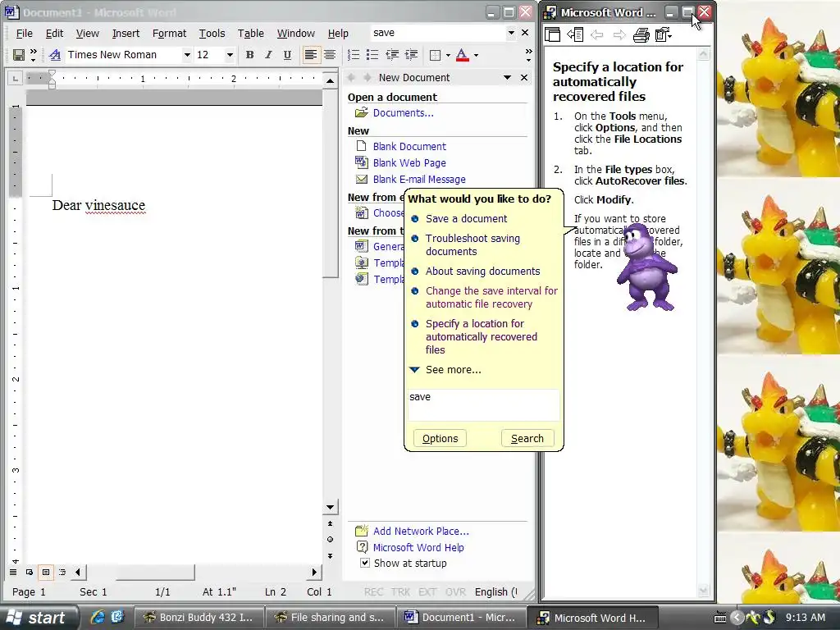This screenshot has width=840, height=630.
Task: Click the Numbering list icon
Action: (x=354, y=55)
